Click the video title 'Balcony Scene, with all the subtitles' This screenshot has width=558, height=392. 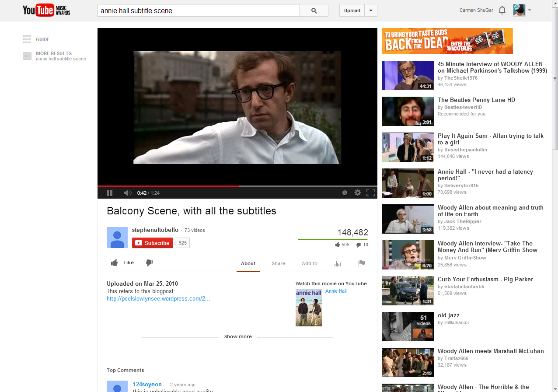(x=192, y=211)
